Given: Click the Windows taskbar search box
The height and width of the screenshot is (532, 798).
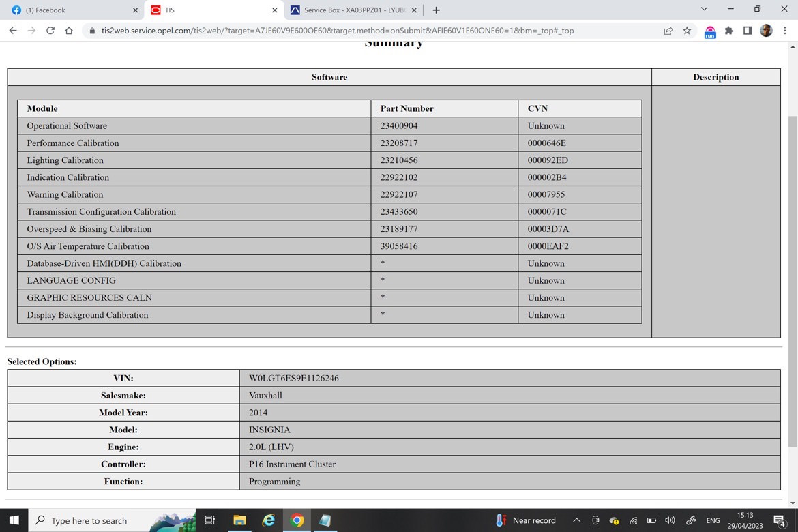Looking at the screenshot, I should click(112, 520).
